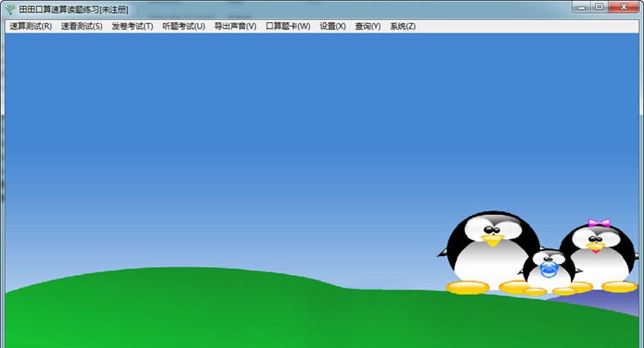Open the 速看测试(S) menu
The height and width of the screenshot is (348, 644).
pyautogui.click(x=82, y=27)
